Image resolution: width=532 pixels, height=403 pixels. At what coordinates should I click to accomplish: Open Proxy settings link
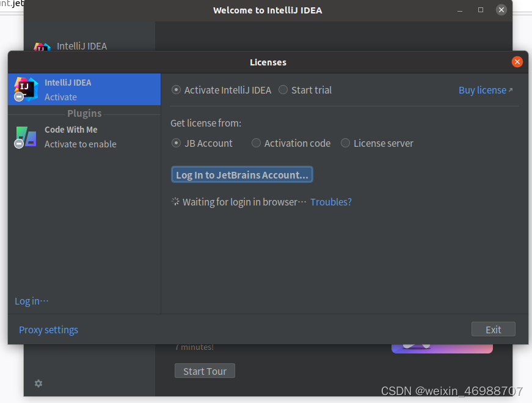pyautogui.click(x=48, y=330)
